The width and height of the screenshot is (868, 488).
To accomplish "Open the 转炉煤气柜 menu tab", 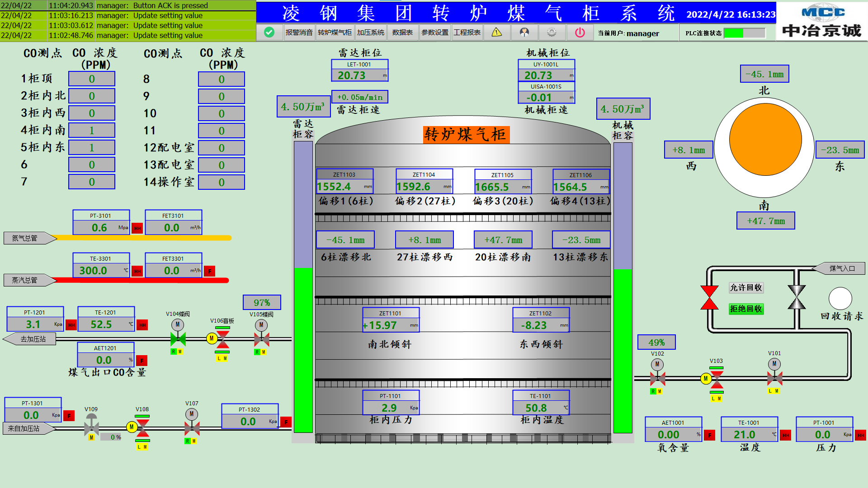I will pos(335,33).
